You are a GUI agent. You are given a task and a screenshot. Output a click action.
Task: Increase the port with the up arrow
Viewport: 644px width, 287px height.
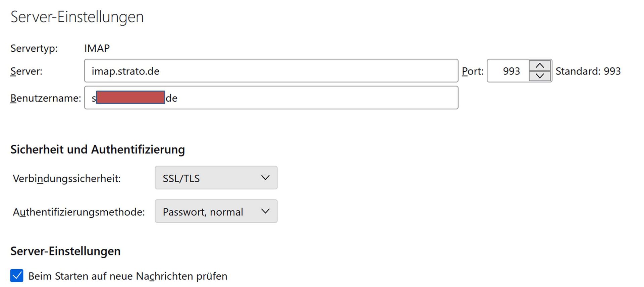coord(539,66)
